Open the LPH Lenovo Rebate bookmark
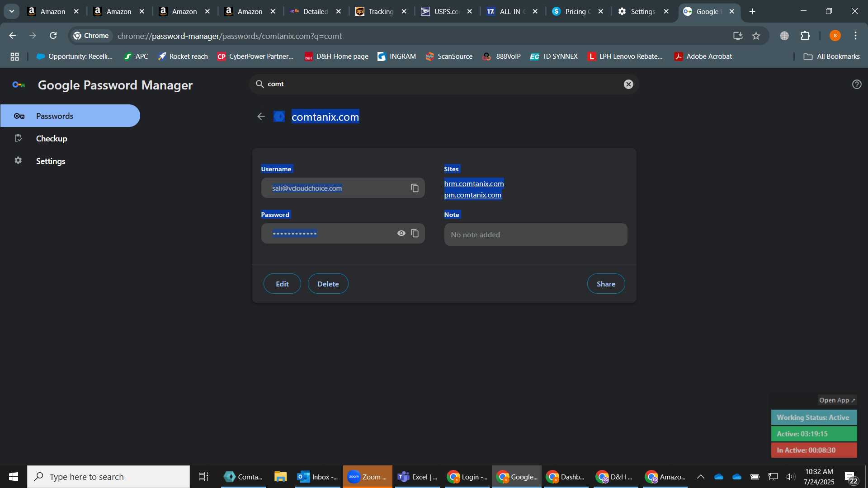Viewport: 868px width, 488px height. (625, 56)
